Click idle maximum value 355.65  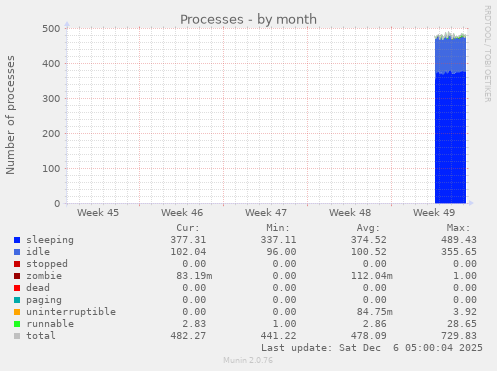tap(459, 252)
